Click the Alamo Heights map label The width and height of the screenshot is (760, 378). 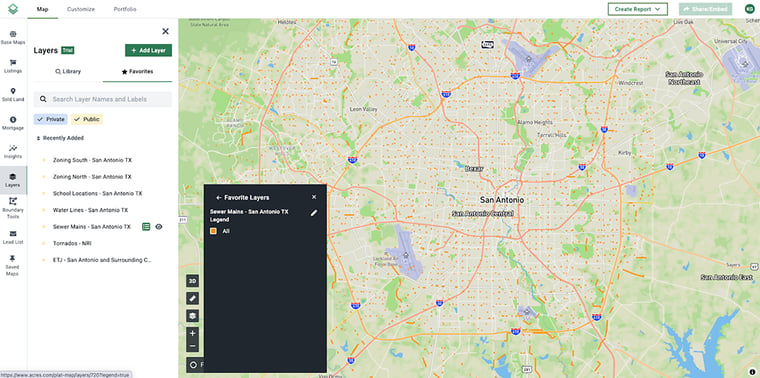tap(535, 122)
